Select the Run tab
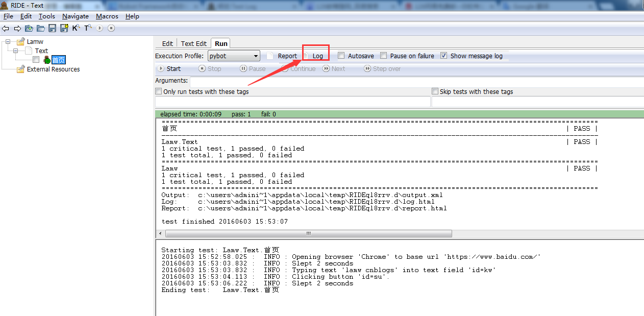 tap(221, 43)
